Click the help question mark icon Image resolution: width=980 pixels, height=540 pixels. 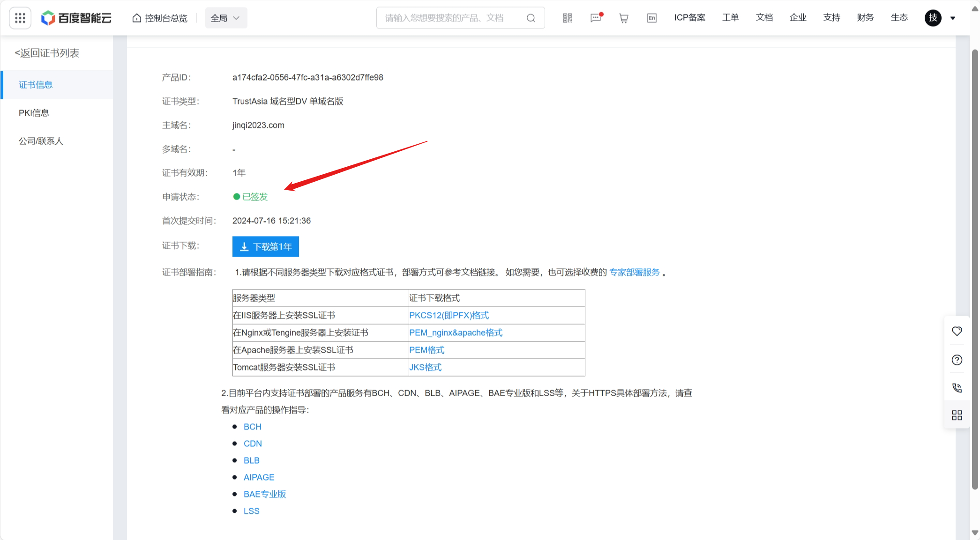(x=957, y=360)
